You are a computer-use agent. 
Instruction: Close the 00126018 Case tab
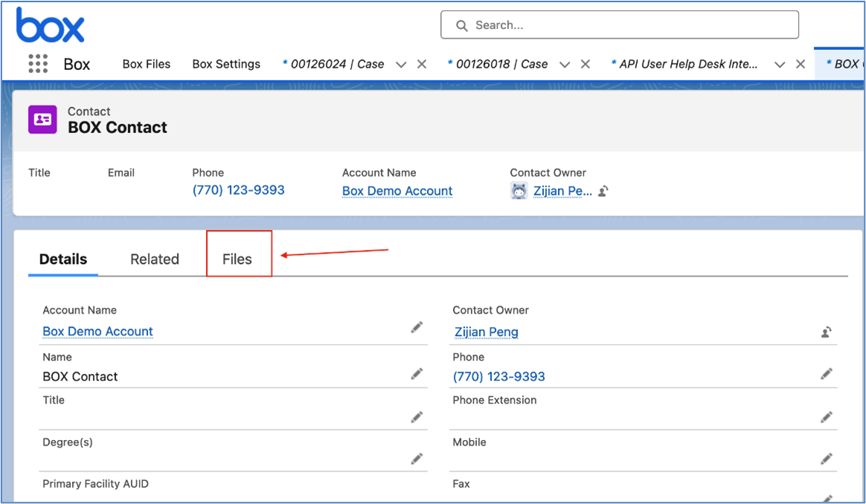point(586,64)
